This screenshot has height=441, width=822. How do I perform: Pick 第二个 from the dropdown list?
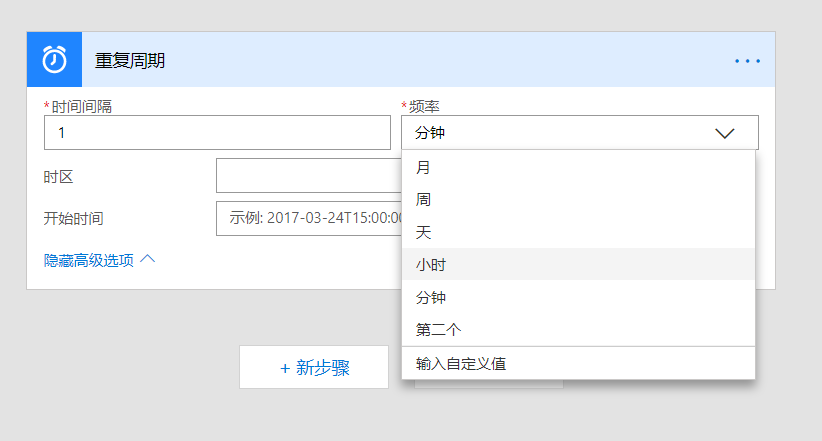[438, 329]
